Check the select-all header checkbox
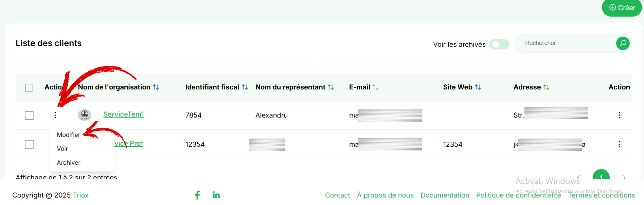644x205 pixels. pos(29,88)
